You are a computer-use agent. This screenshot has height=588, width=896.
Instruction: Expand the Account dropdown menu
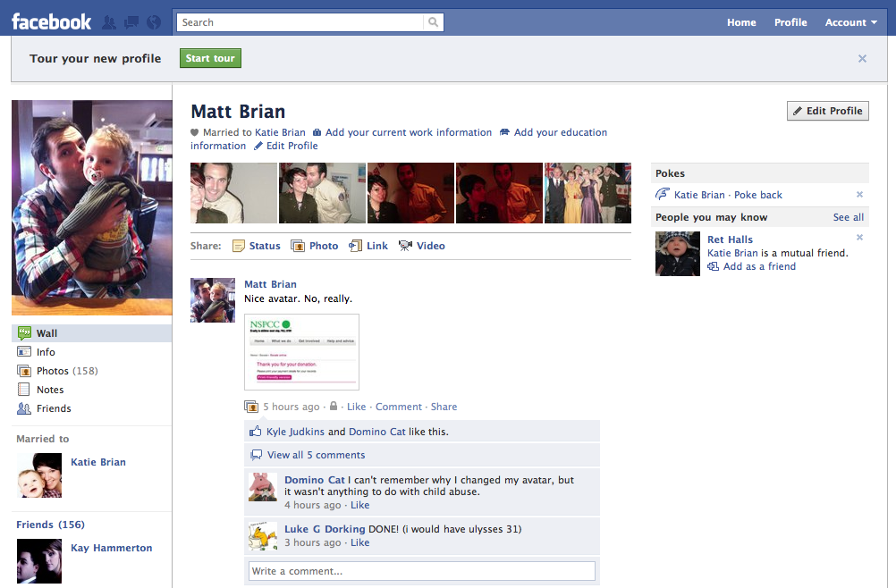[x=851, y=22]
